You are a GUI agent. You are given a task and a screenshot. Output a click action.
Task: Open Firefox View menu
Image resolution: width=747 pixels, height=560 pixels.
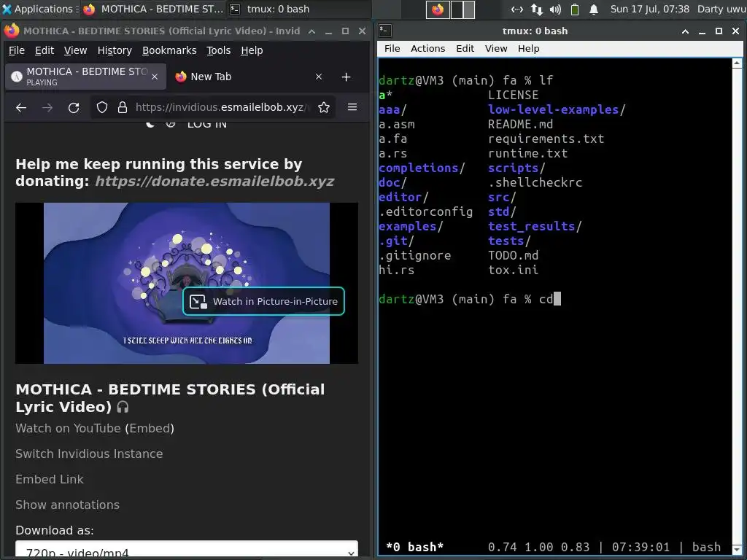75,50
